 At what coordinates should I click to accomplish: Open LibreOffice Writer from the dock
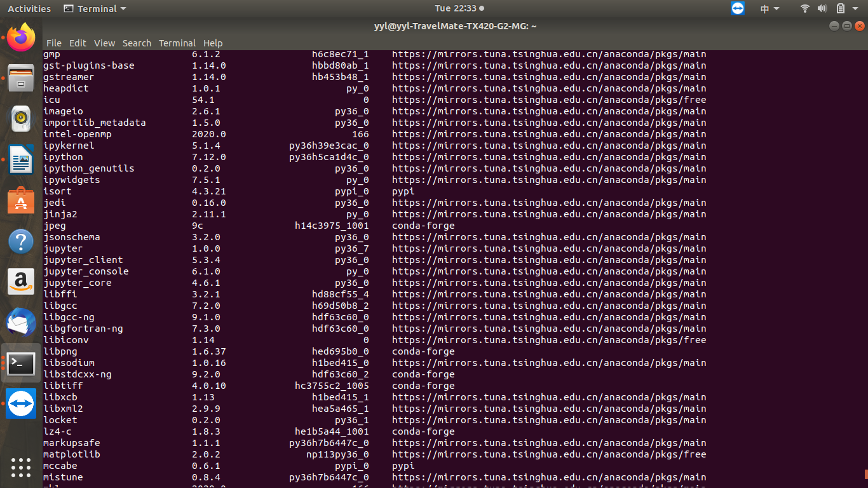coord(21,159)
